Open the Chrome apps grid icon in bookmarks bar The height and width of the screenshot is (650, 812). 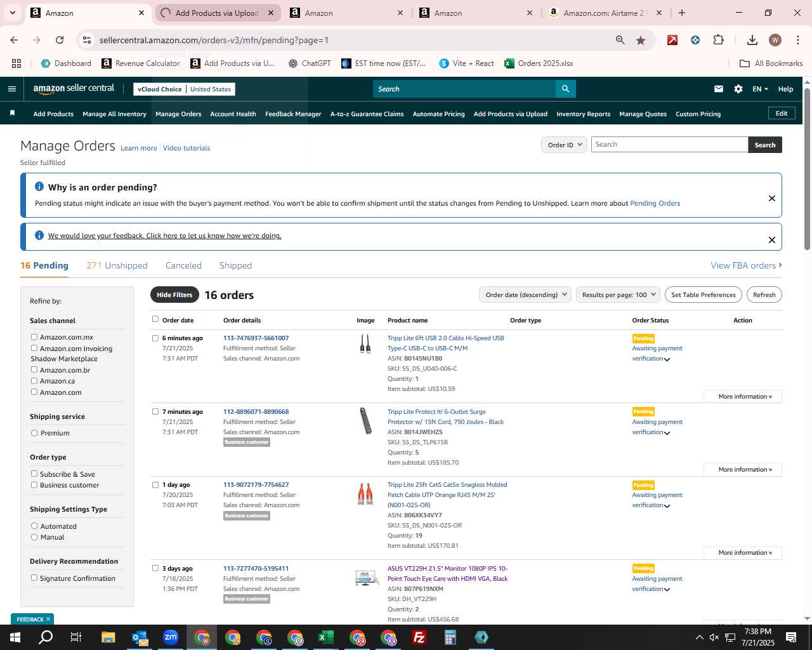16,63
